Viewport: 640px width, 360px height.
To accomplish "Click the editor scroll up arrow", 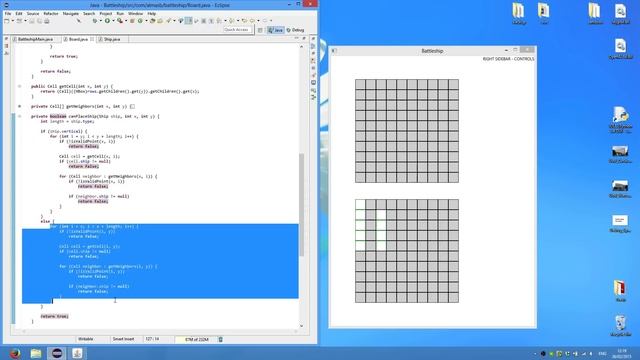I will click(302, 47).
